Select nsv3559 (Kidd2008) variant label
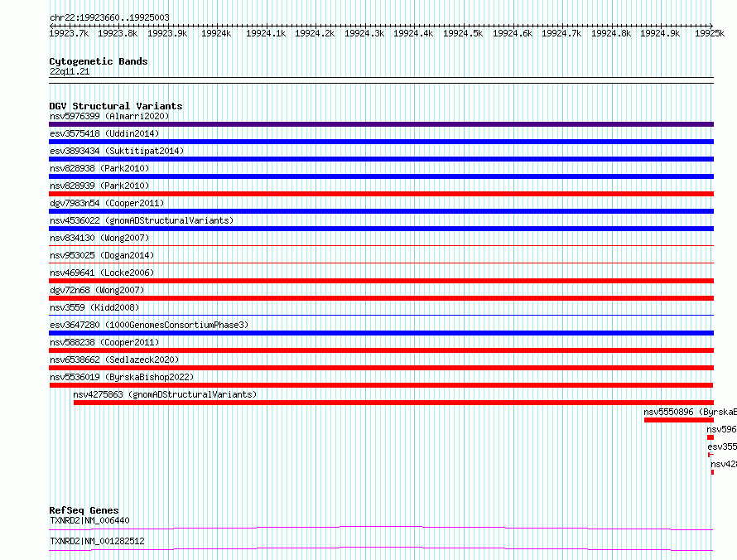This screenshot has width=737, height=560. pyautogui.click(x=94, y=307)
